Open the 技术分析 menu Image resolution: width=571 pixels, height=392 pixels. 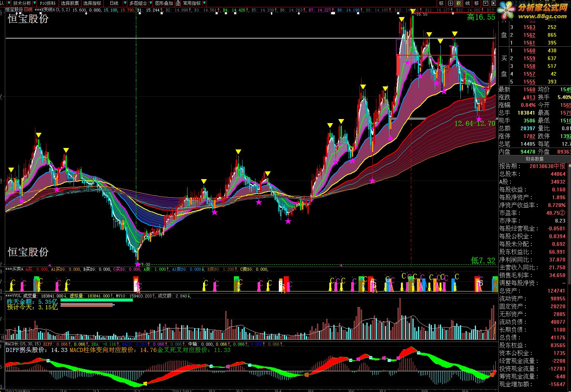pos(22,3)
